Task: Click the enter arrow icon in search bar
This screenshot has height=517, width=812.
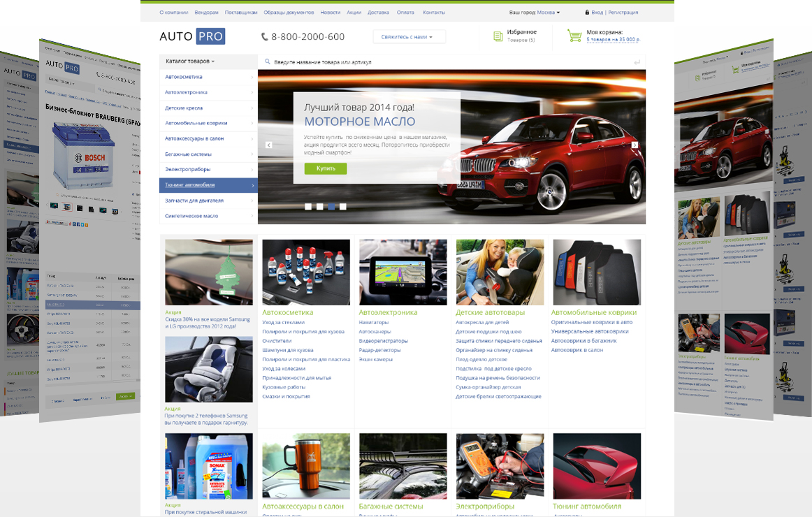Action: 637,62
